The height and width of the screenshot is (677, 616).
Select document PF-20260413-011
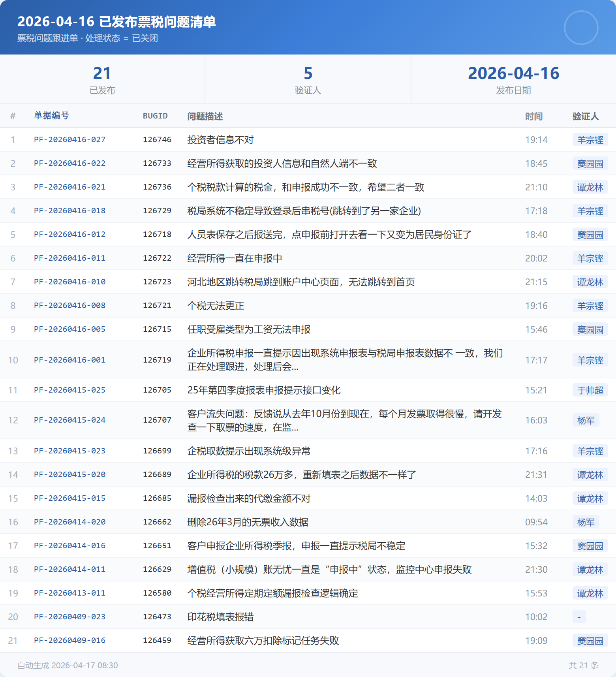[x=69, y=593]
